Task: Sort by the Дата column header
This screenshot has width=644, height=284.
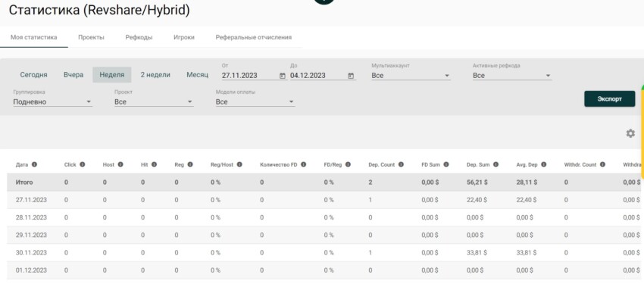Action: [21, 164]
